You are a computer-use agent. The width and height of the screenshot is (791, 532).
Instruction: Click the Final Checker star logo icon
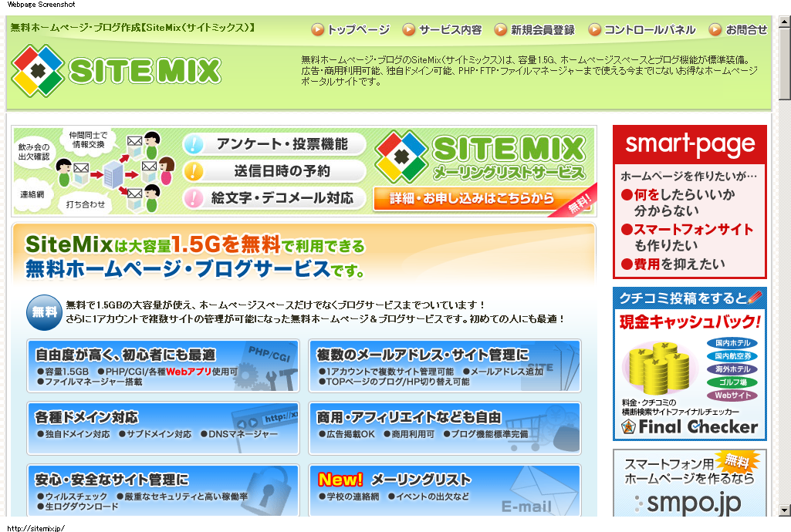[x=628, y=427]
